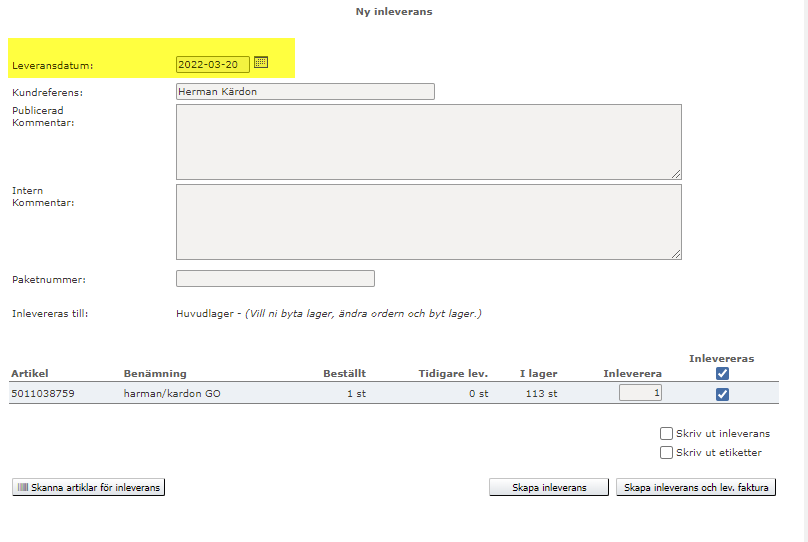The height and width of the screenshot is (542, 808).
Task: Click the Inleverera quantity field
Action: pyautogui.click(x=640, y=393)
